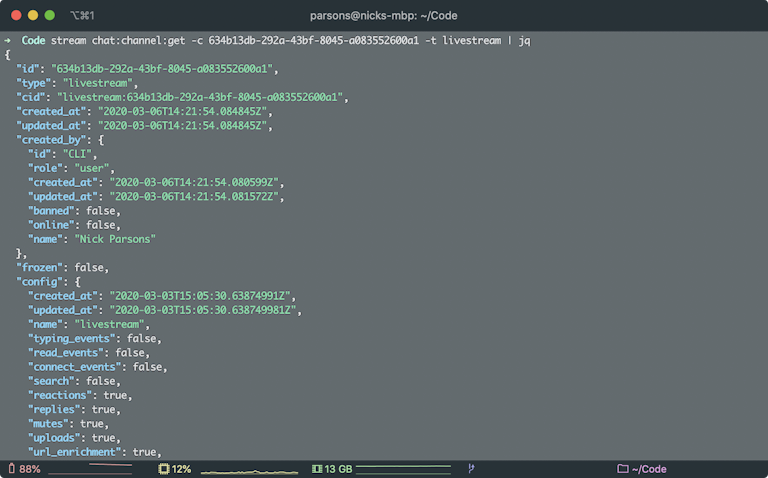This screenshot has width=768, height=478.
Task: Click the "uploads": true line
Action: (74, 438)
